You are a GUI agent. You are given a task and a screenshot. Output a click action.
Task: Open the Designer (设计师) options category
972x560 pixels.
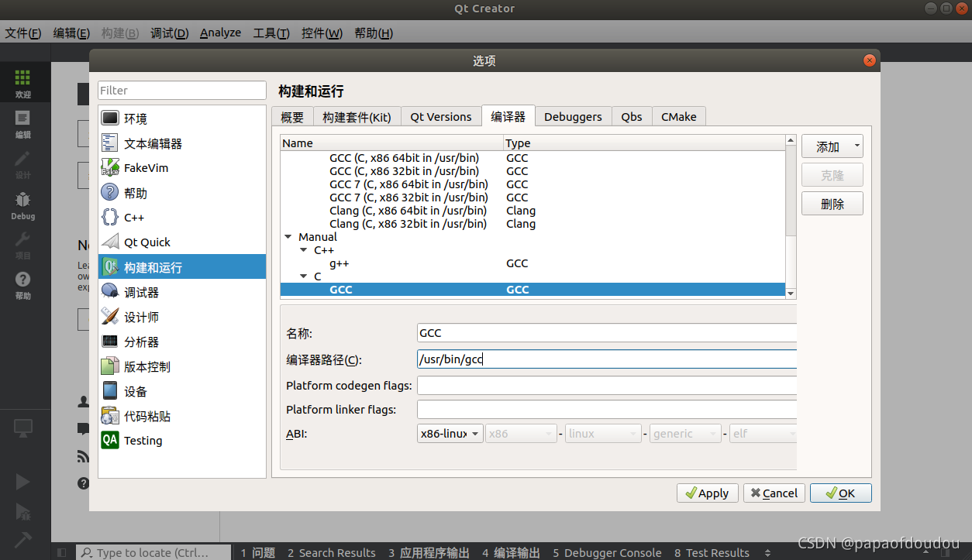coord(182,317)
